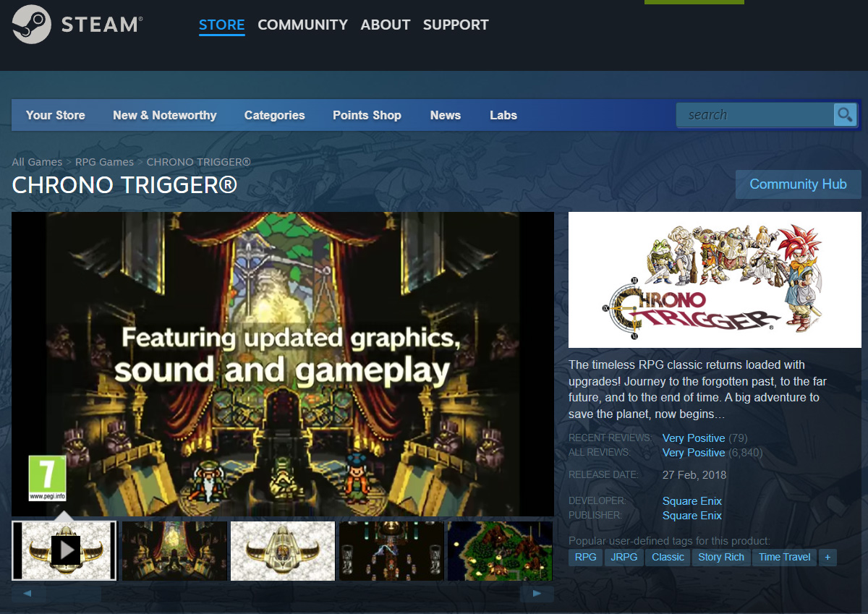Open the SUPPORT page
The height and width of the screenshot is (614, 868).
(x=456, y=25)
